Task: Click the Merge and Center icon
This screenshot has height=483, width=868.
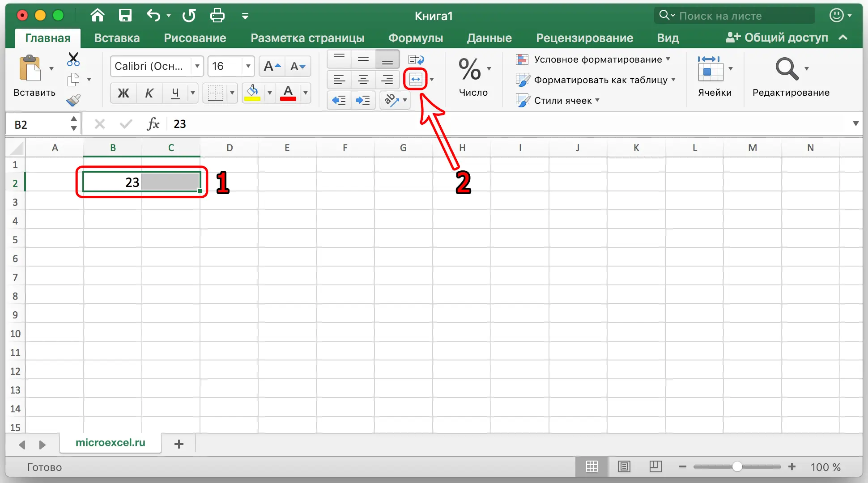Action: tap(416, 80)
